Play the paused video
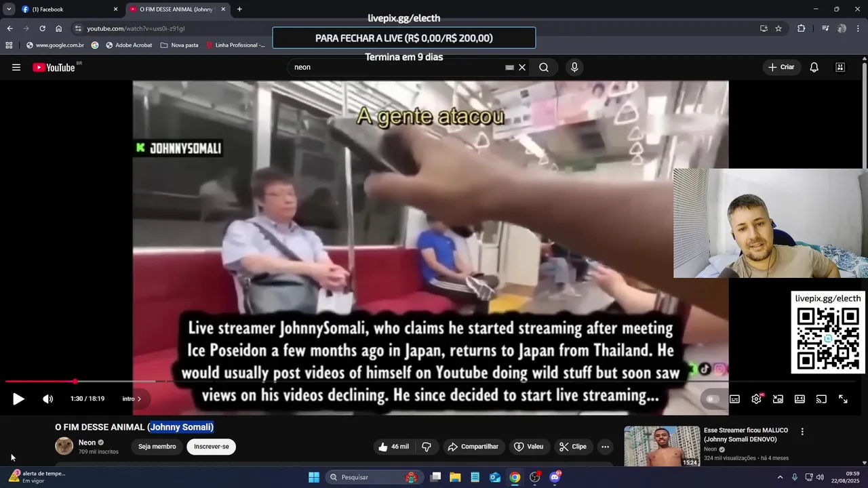The height and width of the screenshot is (488, 868). 18,399
